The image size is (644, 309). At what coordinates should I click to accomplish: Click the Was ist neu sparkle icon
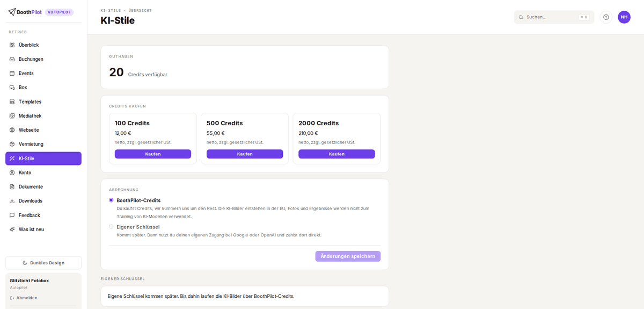tap(12, 229)
